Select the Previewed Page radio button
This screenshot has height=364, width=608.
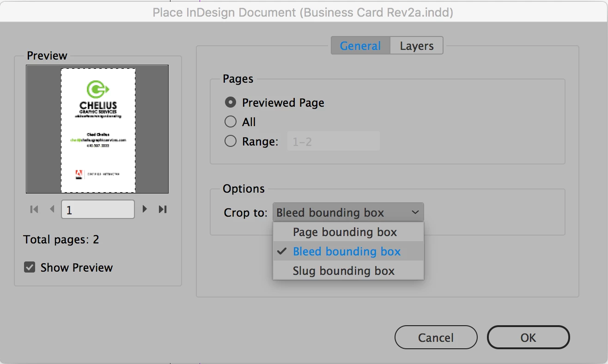pyautogui.click(x=230, y=103)
